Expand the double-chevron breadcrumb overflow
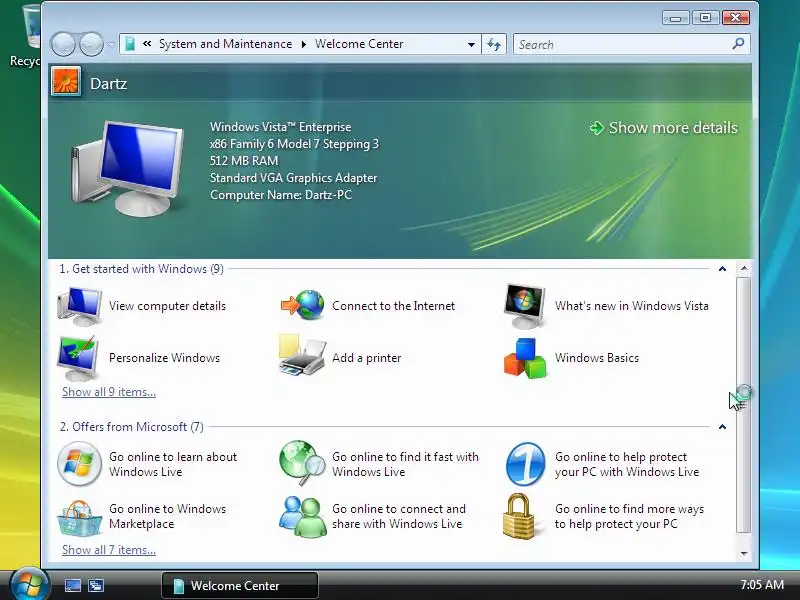Viewport: 800px width, 600px height. click(147, 44)
